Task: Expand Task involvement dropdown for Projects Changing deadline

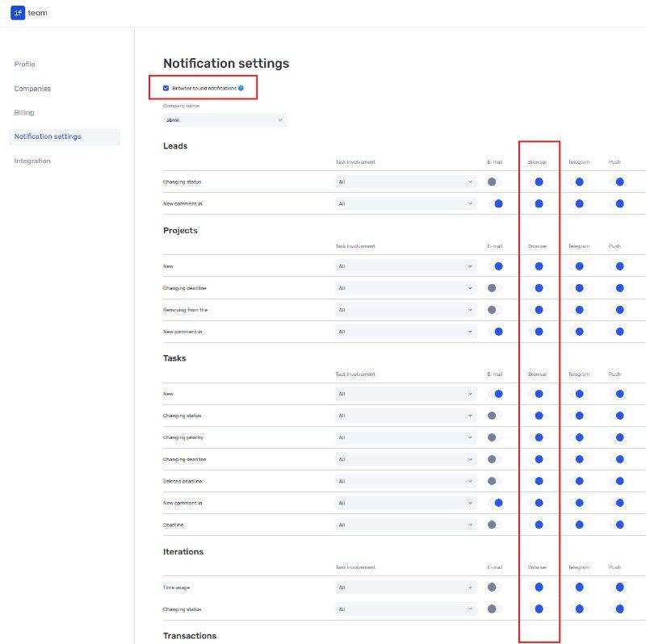Action: point(406,288)
